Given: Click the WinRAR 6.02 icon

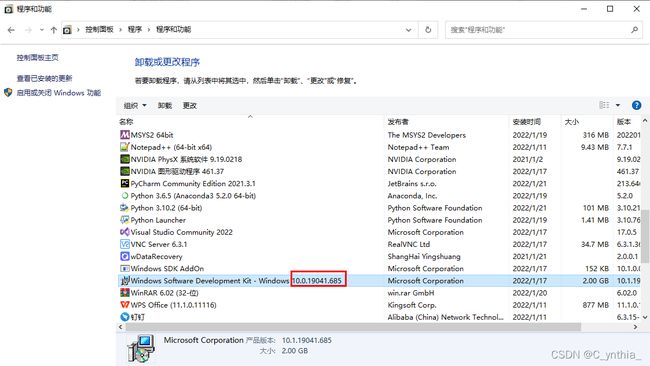Looking at the screenshot, I should click(124, 293).
